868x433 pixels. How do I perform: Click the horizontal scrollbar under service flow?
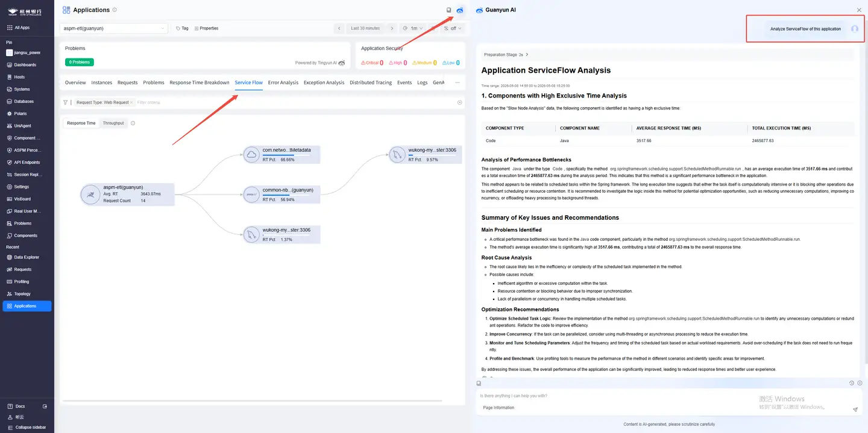point(252,400)
